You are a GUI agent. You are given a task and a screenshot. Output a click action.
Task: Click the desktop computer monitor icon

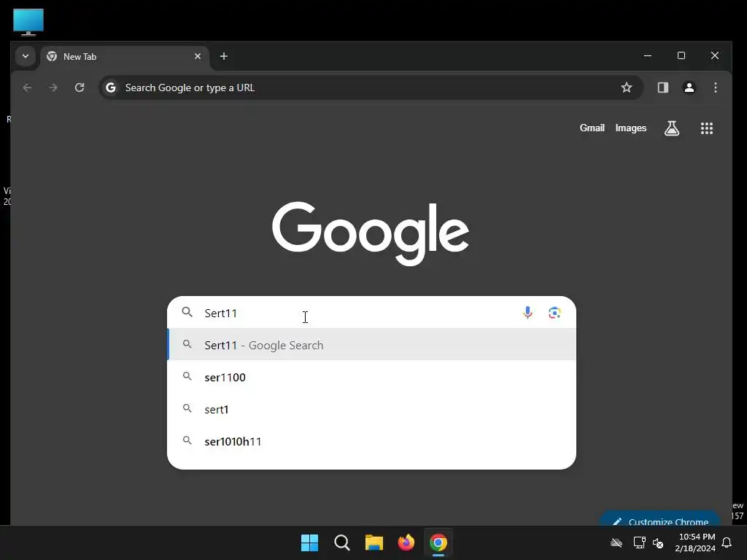point(28,22)
